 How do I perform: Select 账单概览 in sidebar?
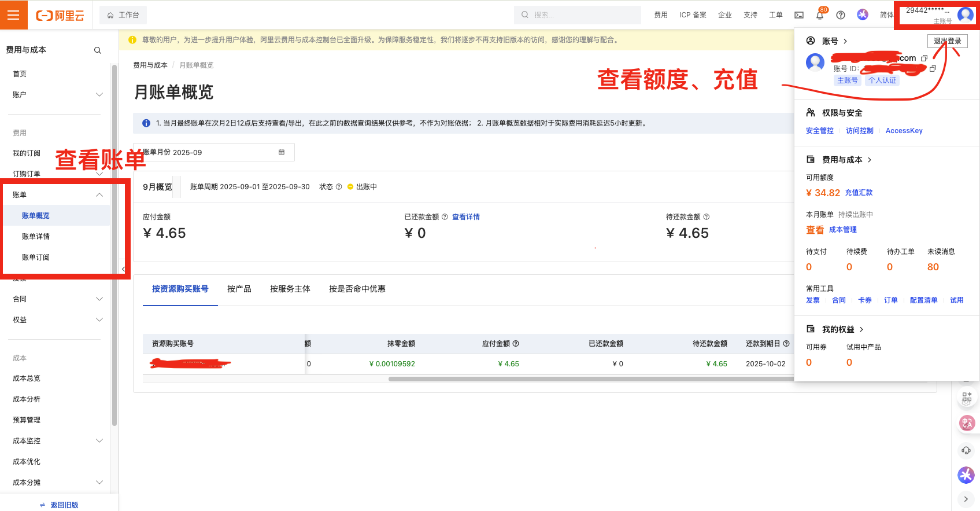(x=36, y=216)
